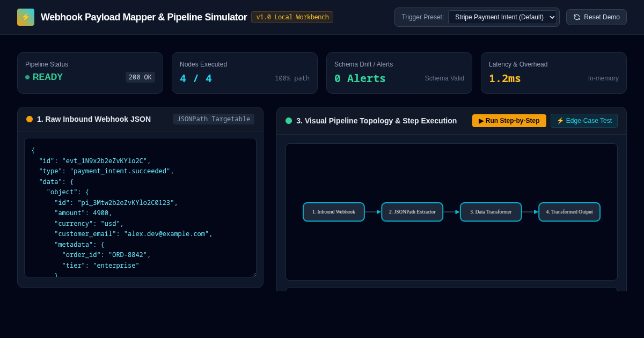Click the 1.2ms latency value
Screen dimensions: 644x338
(x=505, y=78)
